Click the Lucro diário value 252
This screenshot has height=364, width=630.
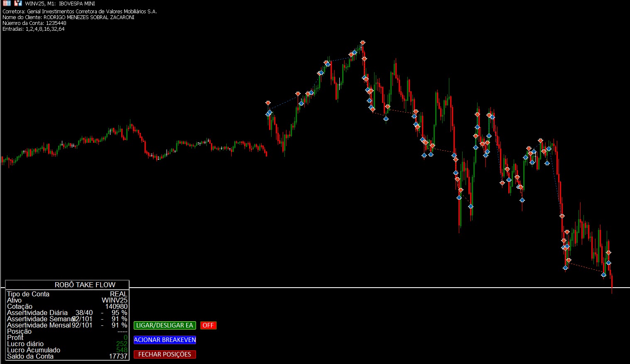(x=122, y=344)
